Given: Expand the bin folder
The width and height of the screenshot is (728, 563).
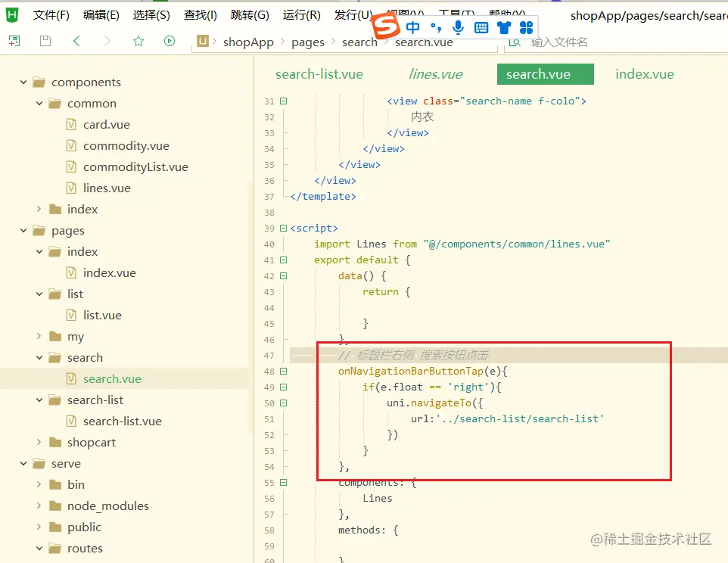Looking at the screenshot, I should (39, 484).
